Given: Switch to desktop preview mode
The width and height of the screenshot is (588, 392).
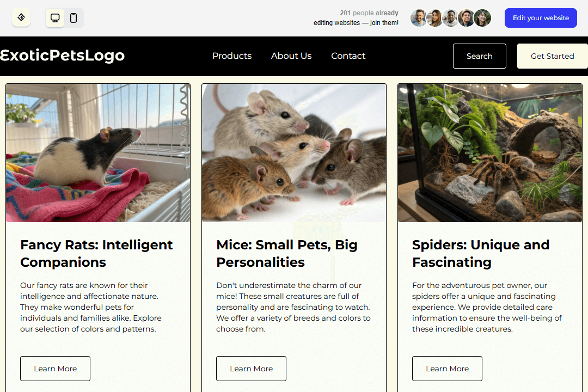Looking at the screenshot, I should pos(55,18).
